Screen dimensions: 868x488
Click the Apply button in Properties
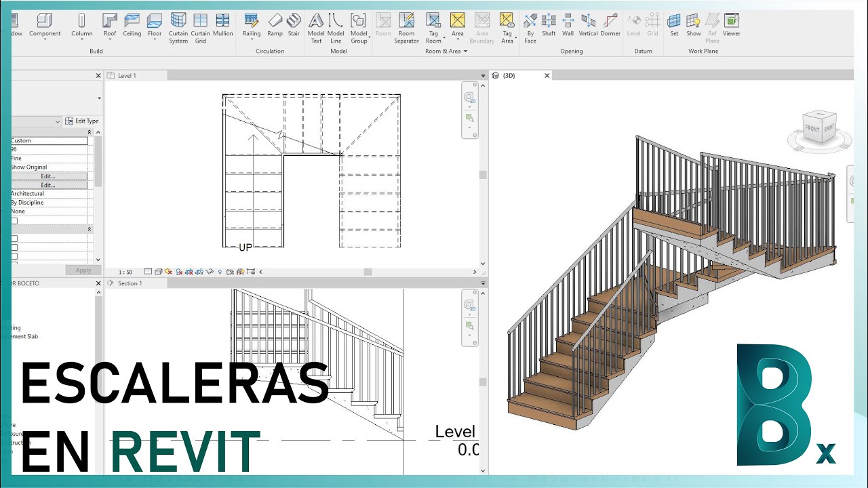click(83, 270)
